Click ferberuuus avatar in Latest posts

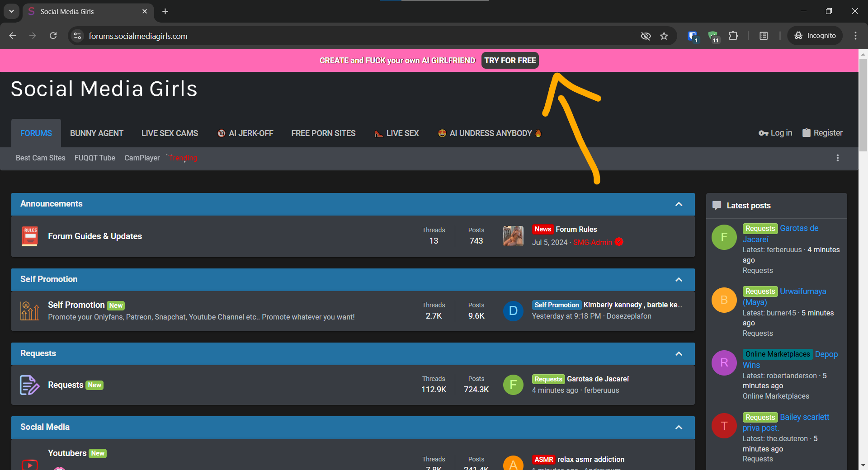point(723,237)
